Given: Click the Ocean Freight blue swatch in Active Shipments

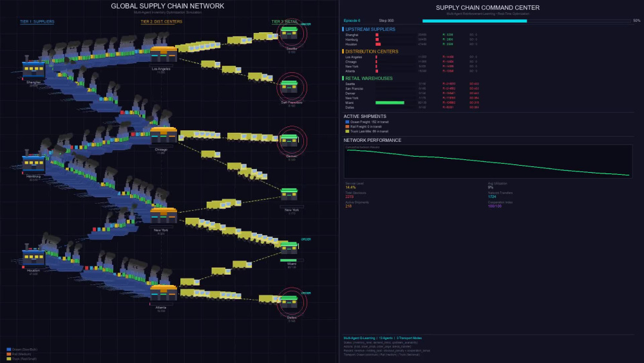Looking at the screenshot, I should [347, 122].
